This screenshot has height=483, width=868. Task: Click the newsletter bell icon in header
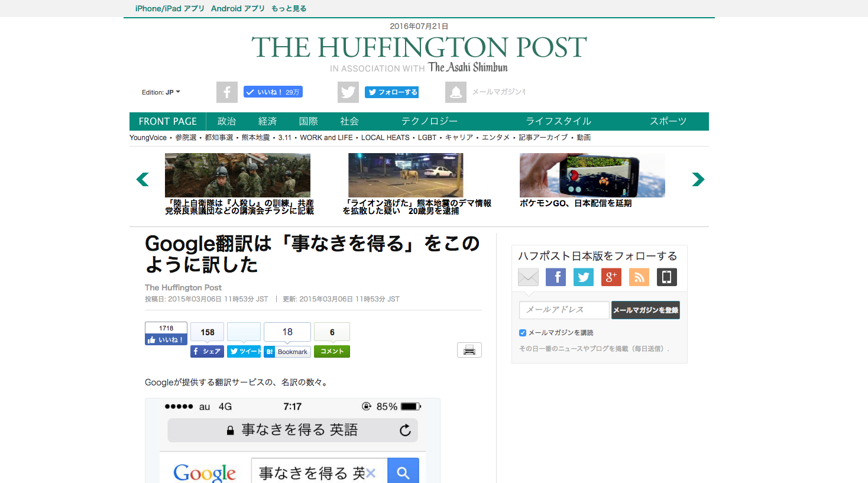(456, 92)
